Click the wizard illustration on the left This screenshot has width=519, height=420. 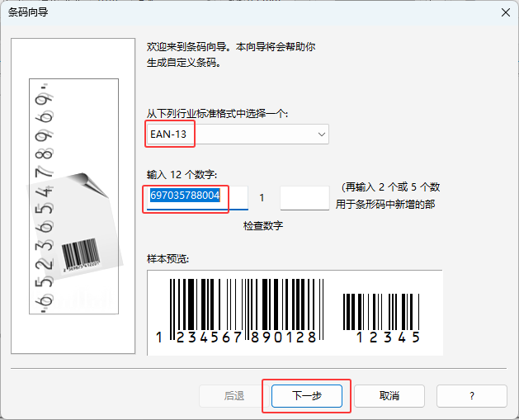click(x=73, y=196)
